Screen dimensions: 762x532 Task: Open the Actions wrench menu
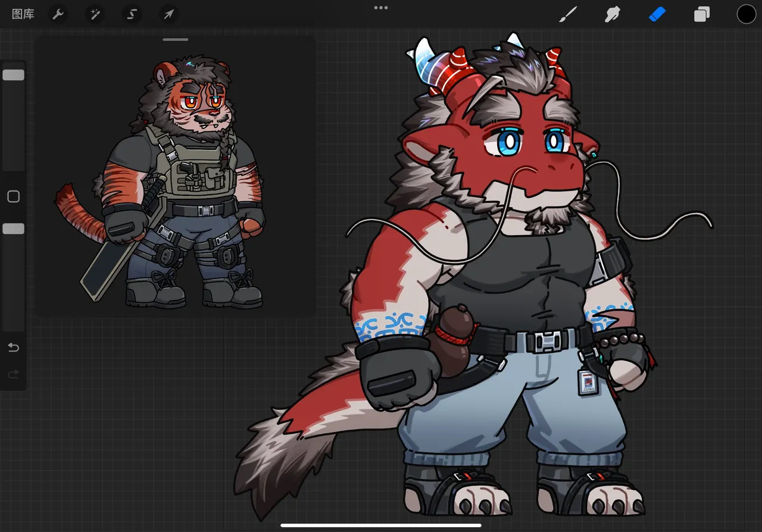pos(58,14)
